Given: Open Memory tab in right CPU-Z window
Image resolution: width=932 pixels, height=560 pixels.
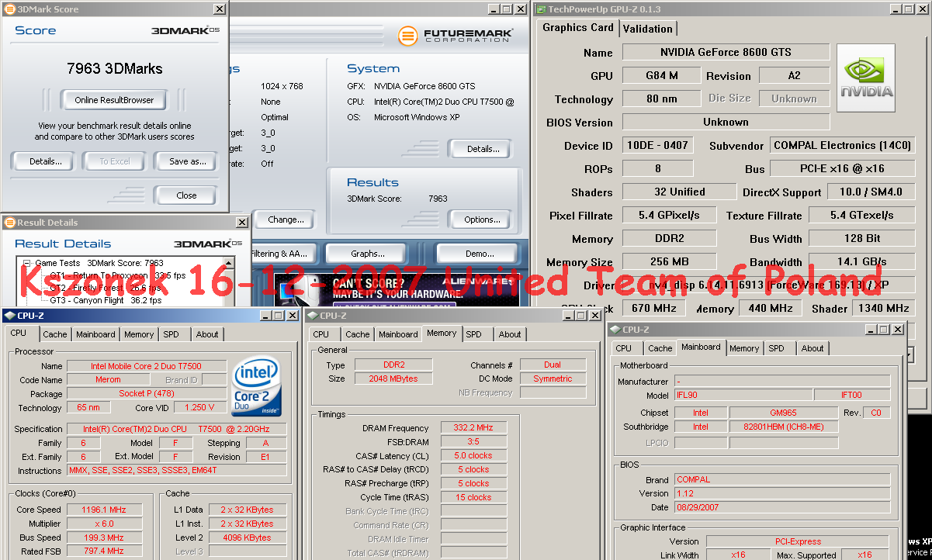Looking at the screenshot, I should click(x=744, y=348).
